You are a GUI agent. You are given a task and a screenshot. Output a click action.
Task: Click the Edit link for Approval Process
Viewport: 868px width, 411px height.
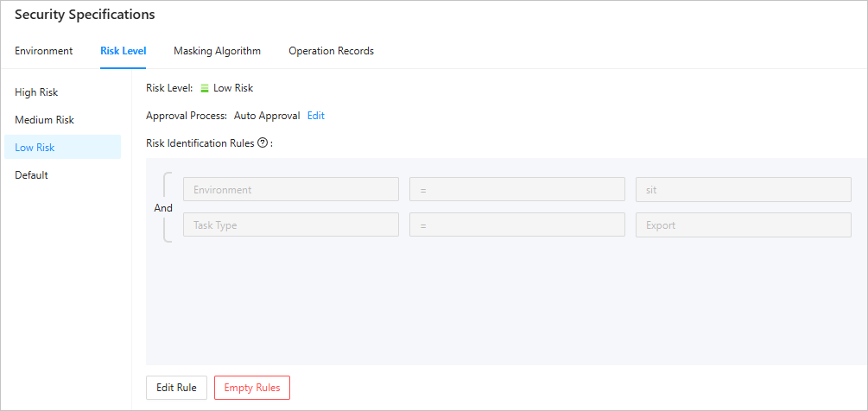click(316, 116)
